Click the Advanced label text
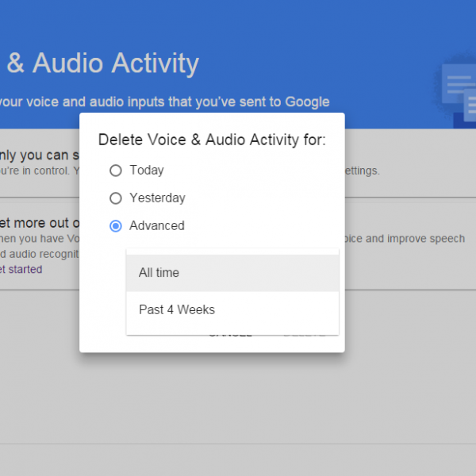476x476 pixels. 157,226
